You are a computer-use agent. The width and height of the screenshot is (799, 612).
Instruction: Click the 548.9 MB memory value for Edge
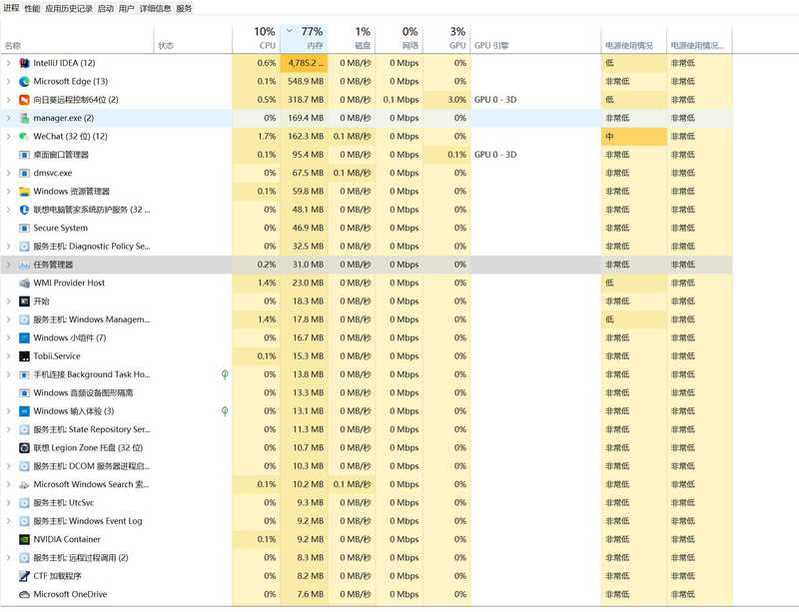(x=306, y=82)
